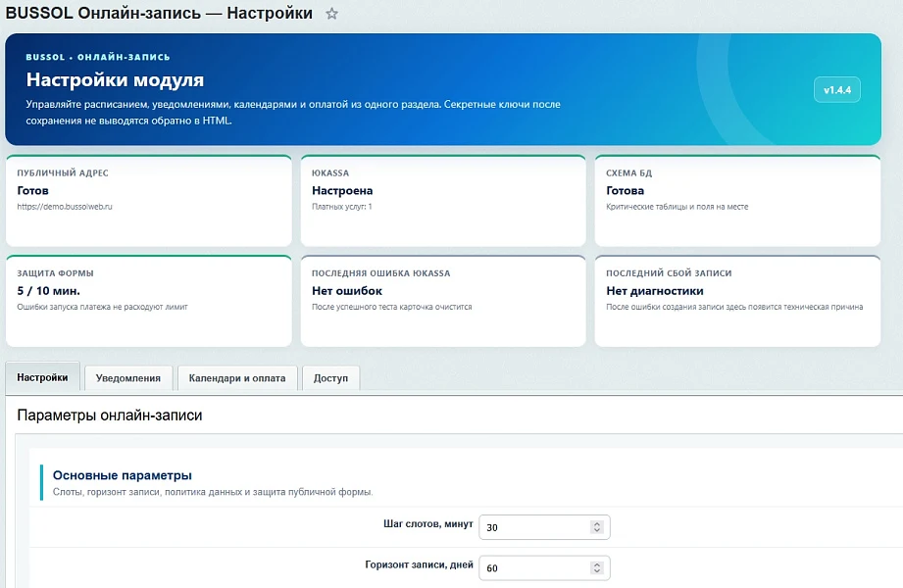
Task: Click the "Критические таблицы и поля на месте" text
Action: (677, 207)
